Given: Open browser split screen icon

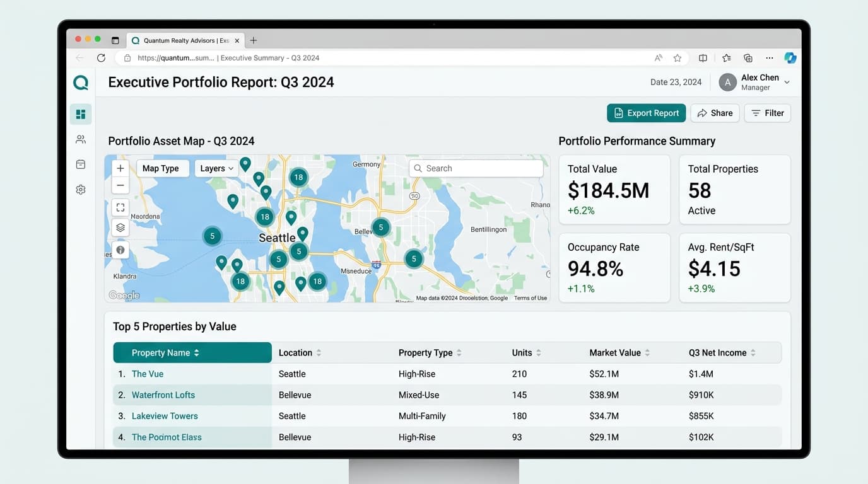Looking at the screenshot, I should 703,58.
